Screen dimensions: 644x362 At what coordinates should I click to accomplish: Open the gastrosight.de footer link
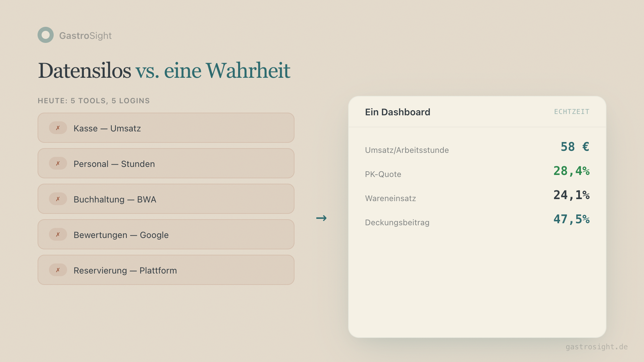tap(597, 347)
